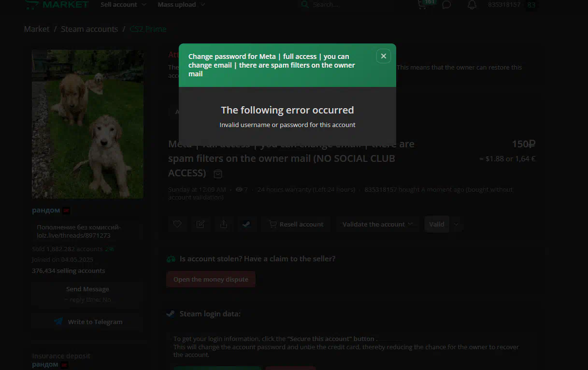Open the Validate the account dropdown

point(377,224)
